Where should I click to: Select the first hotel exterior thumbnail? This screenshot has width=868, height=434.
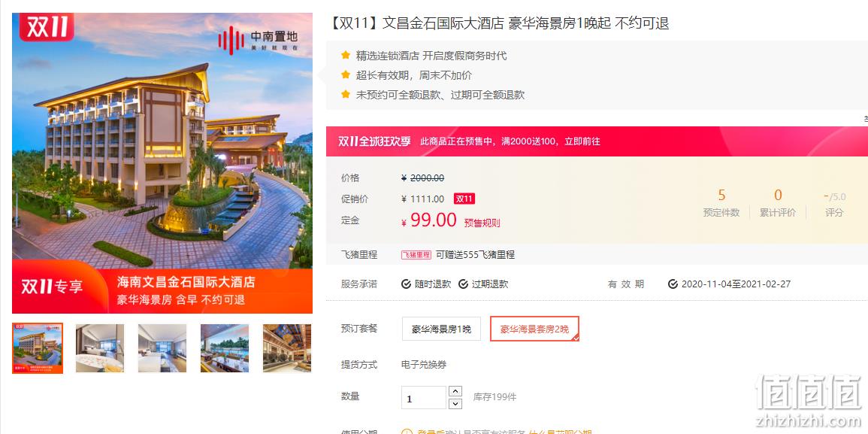(x=38, y=348)
